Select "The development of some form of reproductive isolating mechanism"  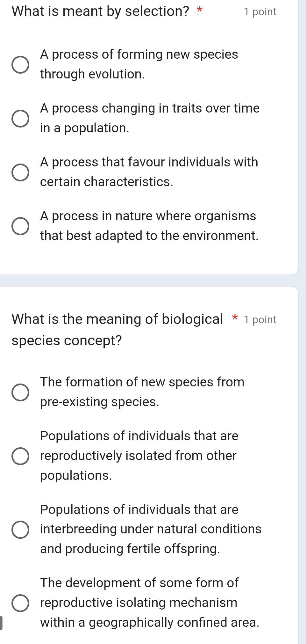tap(20, 603)
